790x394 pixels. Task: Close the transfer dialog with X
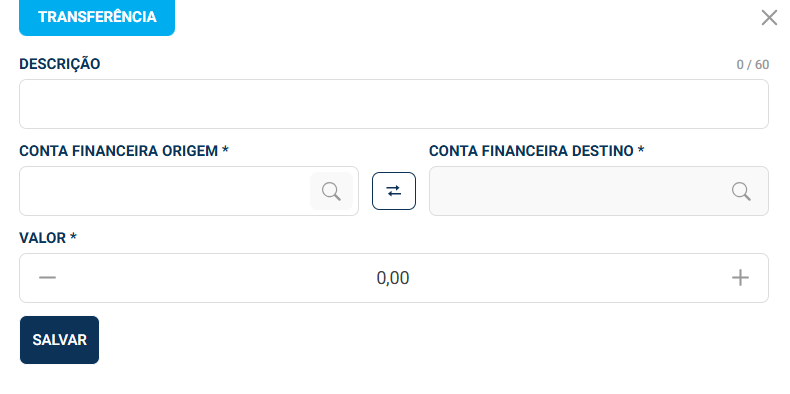[x=769, y=18]
